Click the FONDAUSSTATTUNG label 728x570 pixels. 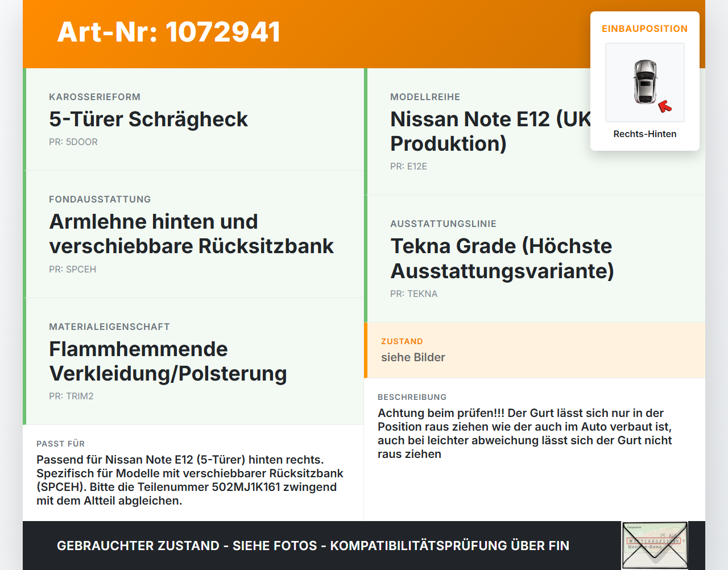click(x=100, y=199)
